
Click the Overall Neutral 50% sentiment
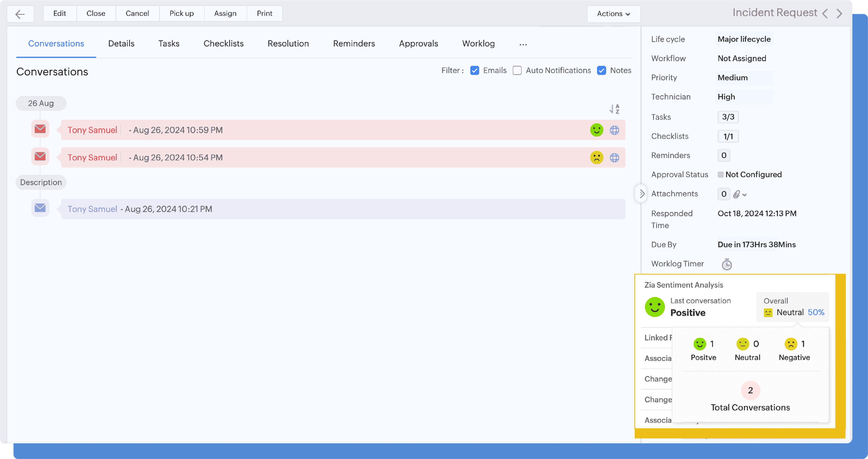coord(793,312)
